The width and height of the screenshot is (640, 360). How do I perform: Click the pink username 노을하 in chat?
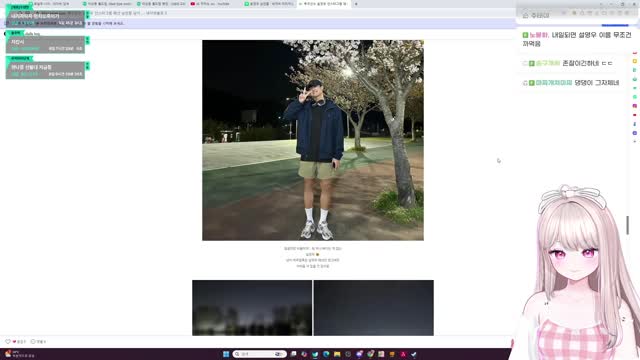tap(539, 35)
